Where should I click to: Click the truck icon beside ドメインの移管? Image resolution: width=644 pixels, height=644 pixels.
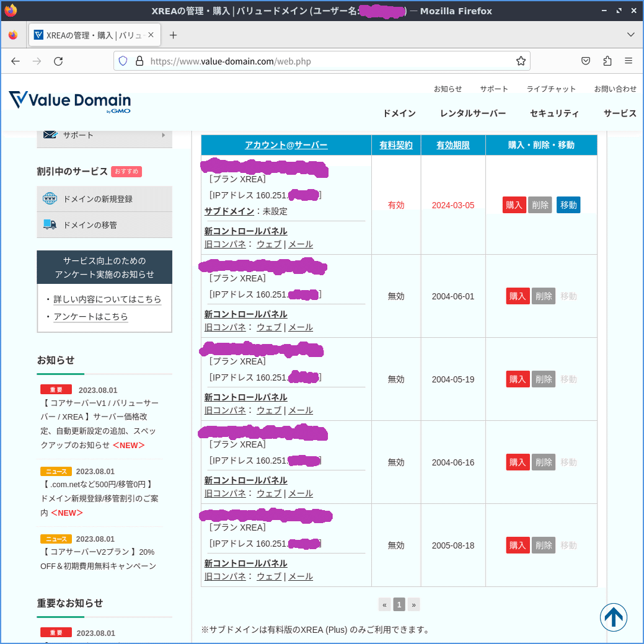point(50,224)
